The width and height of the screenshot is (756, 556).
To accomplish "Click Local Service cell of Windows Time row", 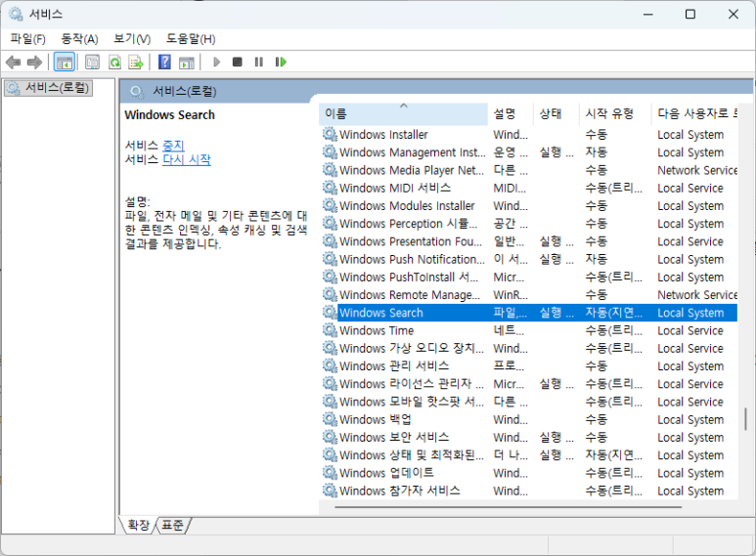I will click(689, 330).
